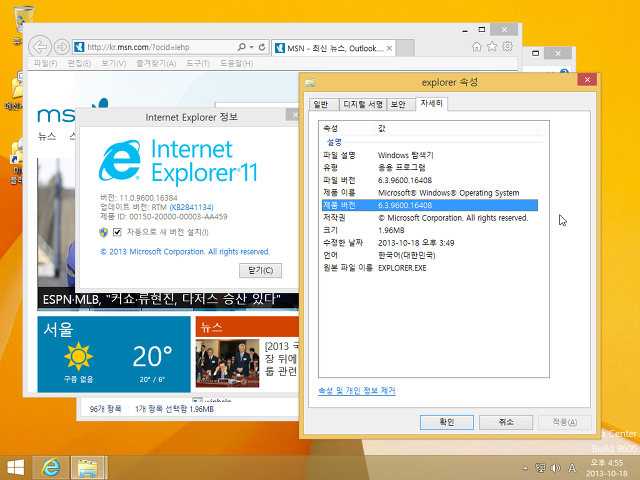Select the MSN news tab
This screenshot has height=480, width=640.
(x=334, y=48)
